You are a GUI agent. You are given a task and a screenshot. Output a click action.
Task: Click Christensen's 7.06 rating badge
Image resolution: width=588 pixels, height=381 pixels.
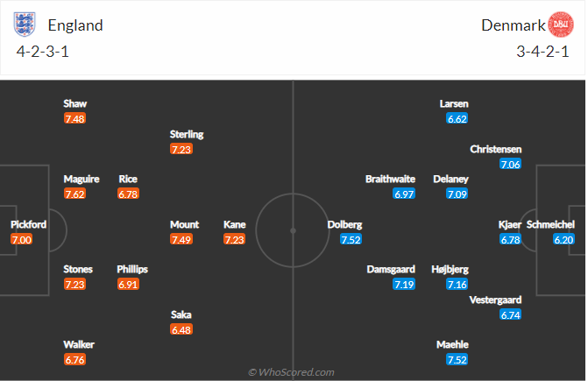pyautogui.click(x=510, y=164)
